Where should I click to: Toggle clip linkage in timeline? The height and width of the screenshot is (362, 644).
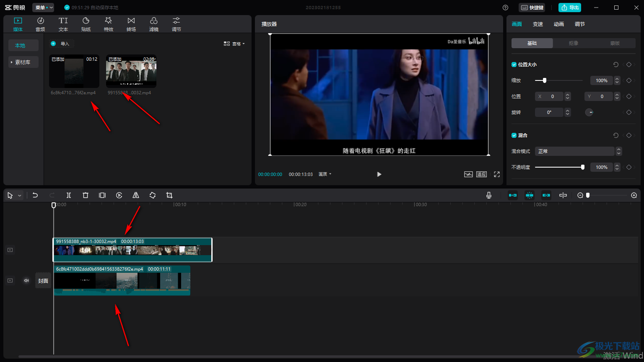click(546, 195)
